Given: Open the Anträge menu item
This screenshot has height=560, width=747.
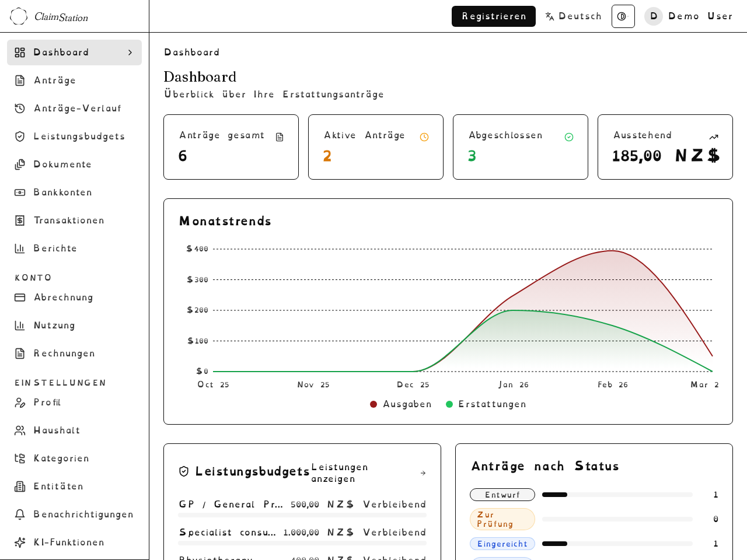Looking at the screenshot, I should pos(74,80).
